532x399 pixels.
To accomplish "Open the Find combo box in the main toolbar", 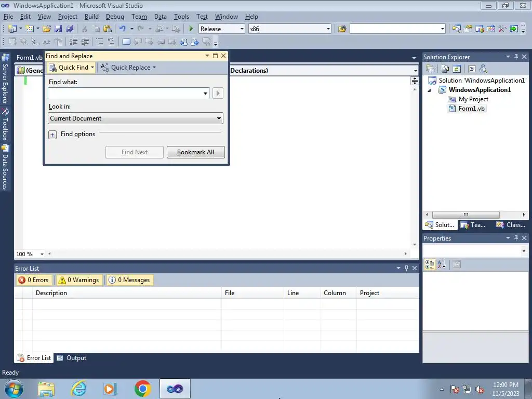I will tap(443, 29).
